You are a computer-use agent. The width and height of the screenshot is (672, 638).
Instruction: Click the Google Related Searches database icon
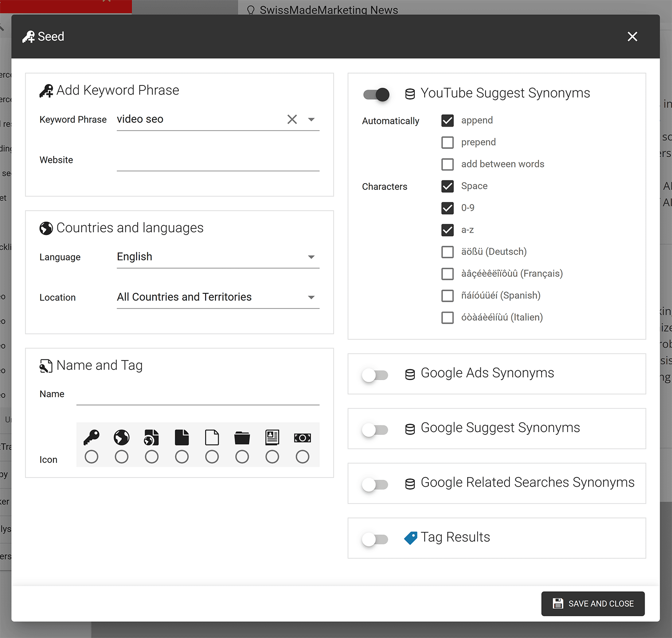[410, 484]
